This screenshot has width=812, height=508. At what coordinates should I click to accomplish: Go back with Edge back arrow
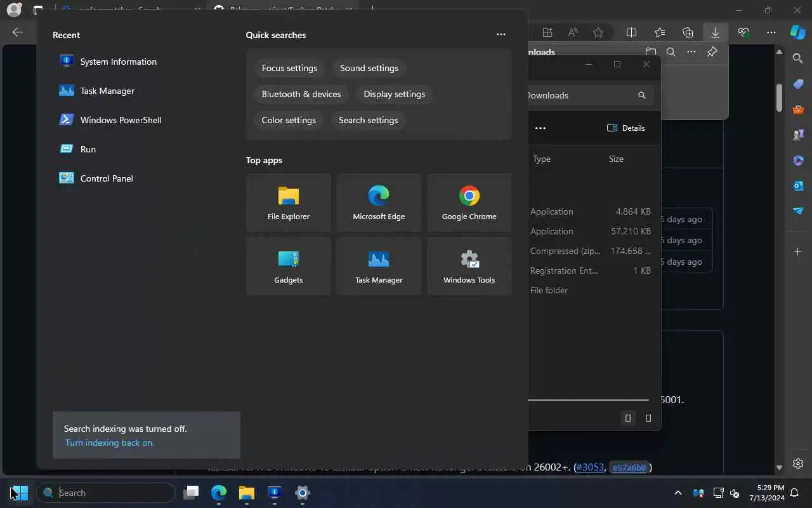18,32
